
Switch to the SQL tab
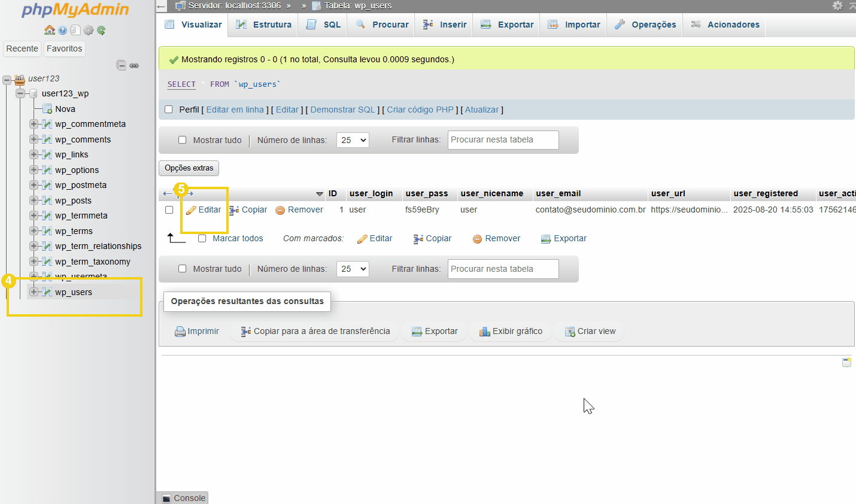(323, 25)
